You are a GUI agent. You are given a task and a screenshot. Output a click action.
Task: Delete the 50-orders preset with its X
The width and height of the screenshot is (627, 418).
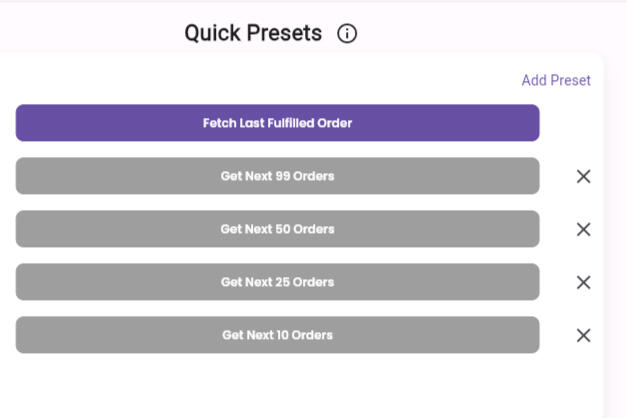(584, 229)
